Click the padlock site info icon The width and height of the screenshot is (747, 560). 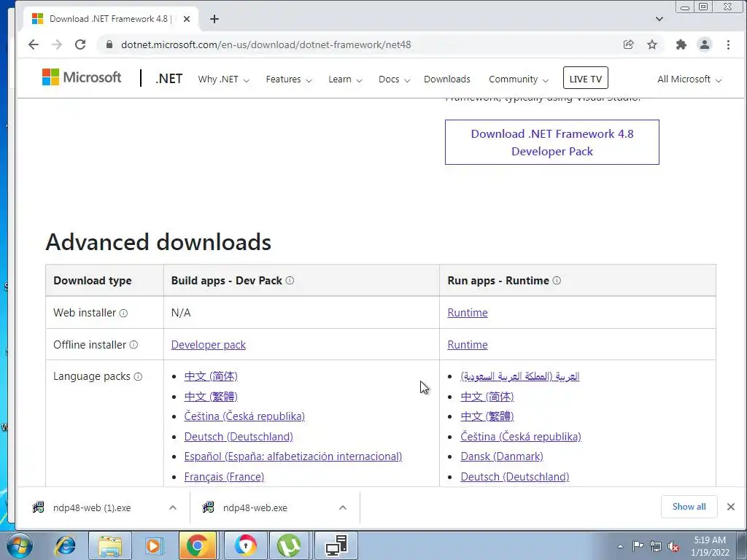[109, 44]
